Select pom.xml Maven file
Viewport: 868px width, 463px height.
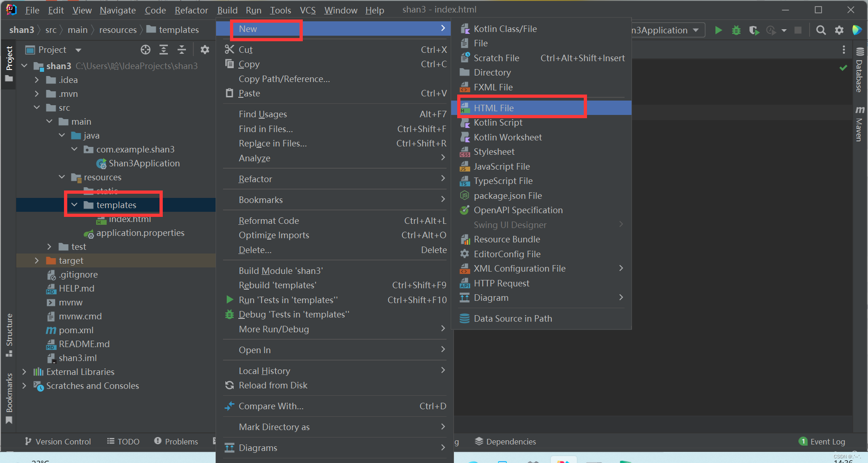(x=76, y=330)
